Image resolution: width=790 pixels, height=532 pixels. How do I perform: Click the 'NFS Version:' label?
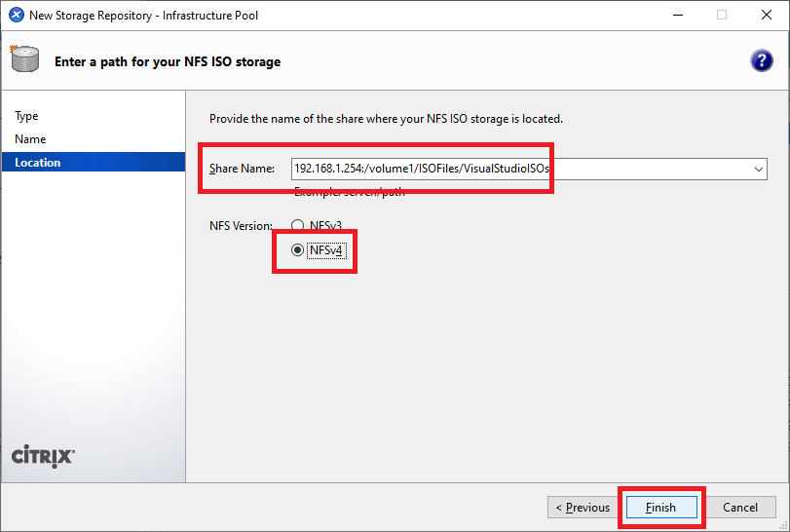(242, 225)
